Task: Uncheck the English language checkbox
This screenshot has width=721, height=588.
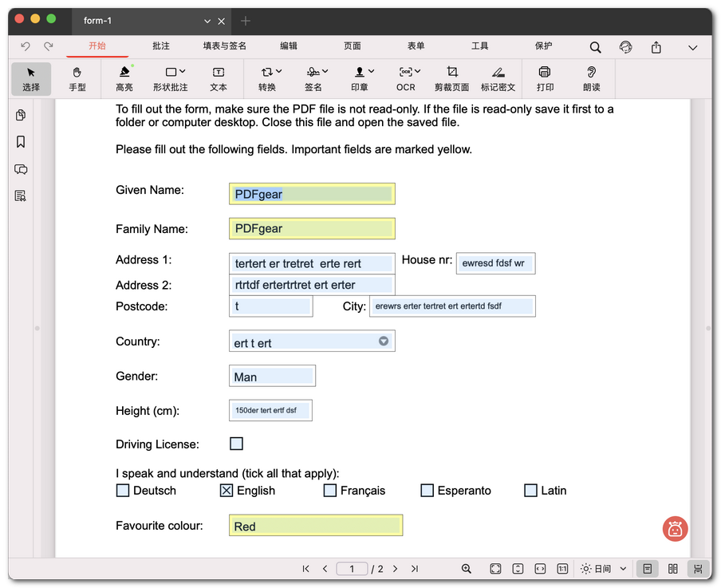Action: [x=227, y=491]
